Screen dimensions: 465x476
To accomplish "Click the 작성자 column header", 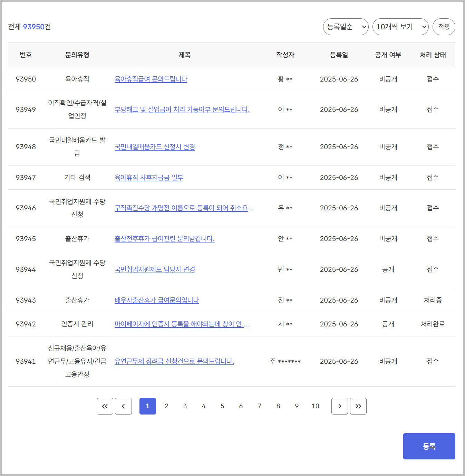I will coord(285,55).
